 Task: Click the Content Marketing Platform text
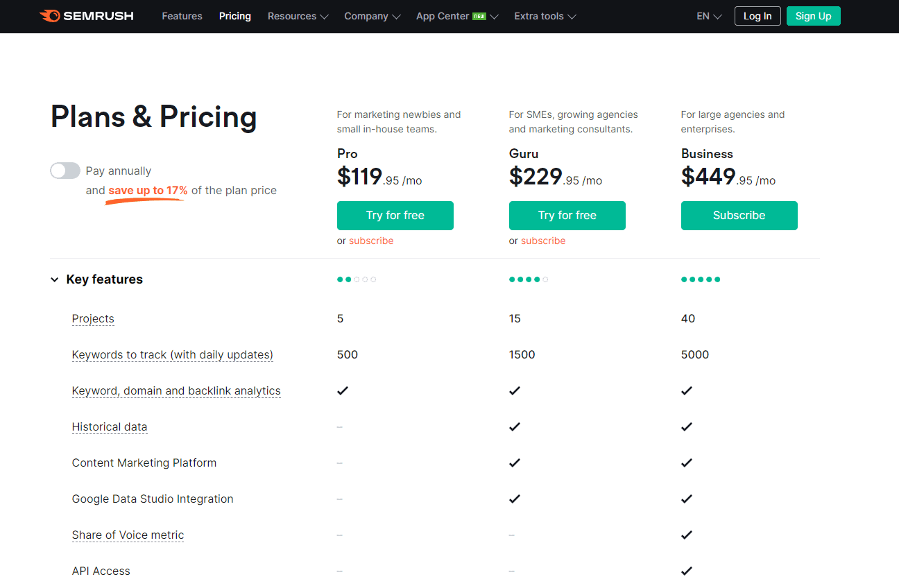point(144,462)
